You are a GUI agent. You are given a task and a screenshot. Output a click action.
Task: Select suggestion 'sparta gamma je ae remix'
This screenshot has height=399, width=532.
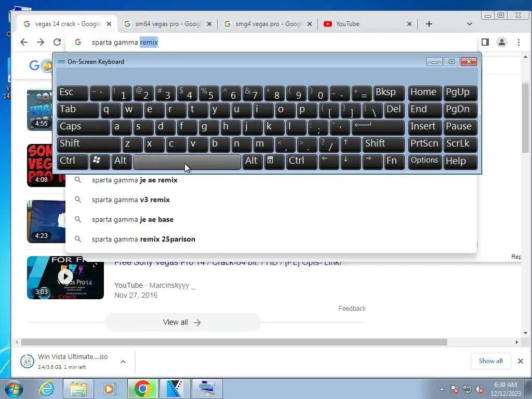coord(271,180)
